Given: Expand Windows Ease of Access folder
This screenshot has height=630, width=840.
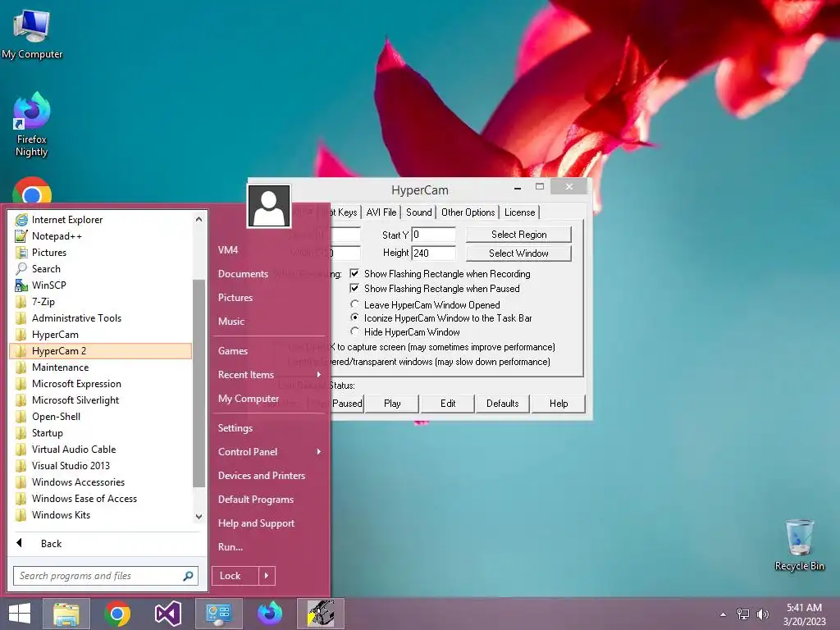Looking at the screenshot, I should (101, 499).
